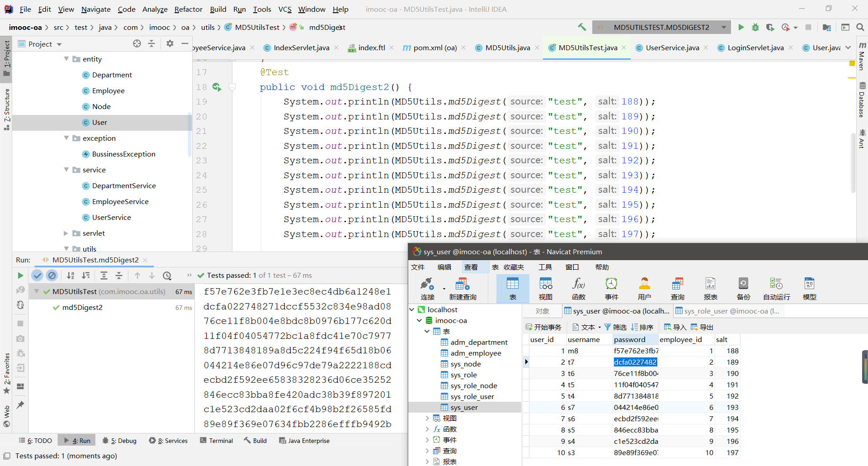Open Navicat 视图 view icon
868x466 pixels.
[x=546, y=289]
